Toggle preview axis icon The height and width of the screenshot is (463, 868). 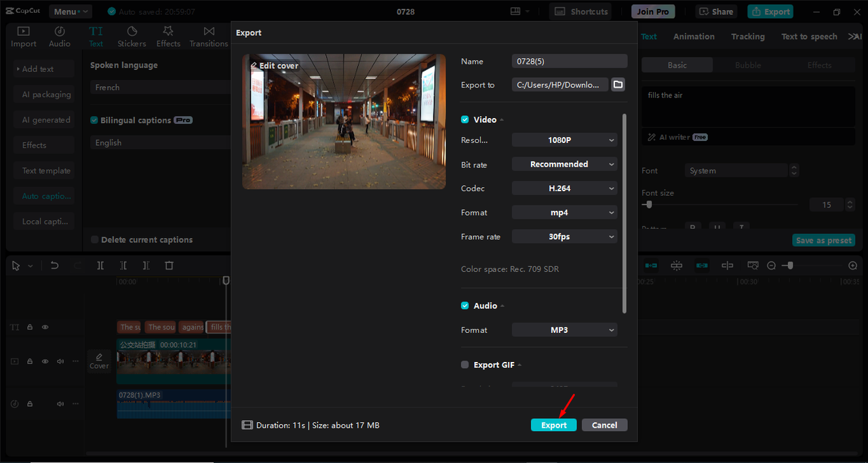pos(727,266)
